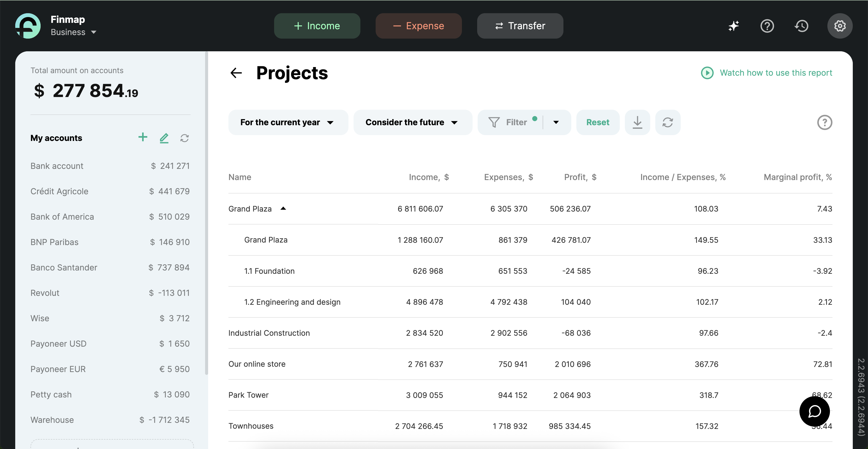Click the My accounts heading
The width and height of the screenshot is (868, 449).
tap(56, 138)
